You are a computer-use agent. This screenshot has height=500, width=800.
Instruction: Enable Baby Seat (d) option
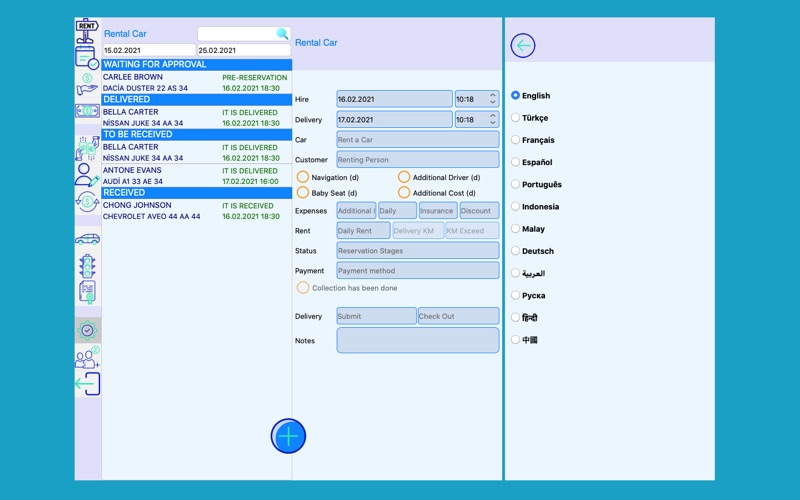(x=303, y=192)
